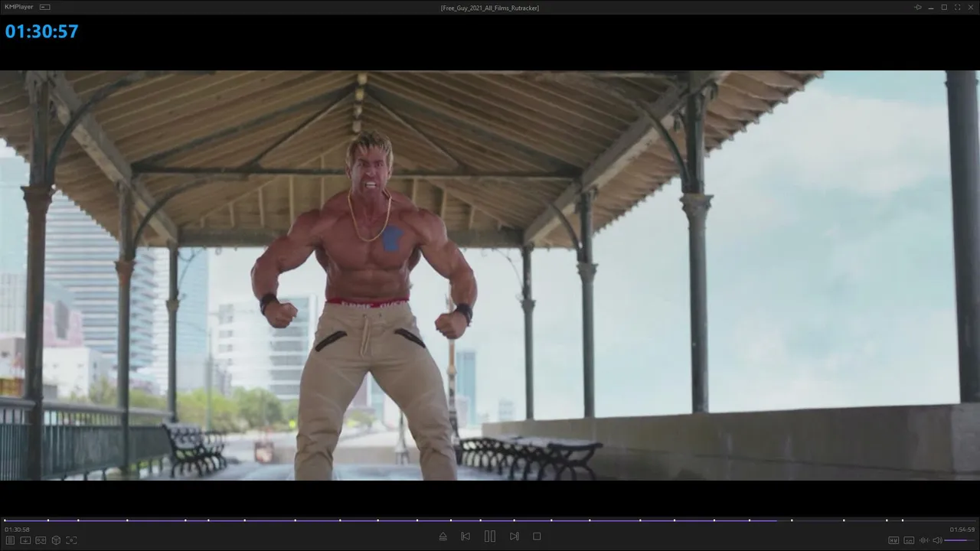Toggle the pin-on-top icon in title bar
This screenshot has width=980, height=551.
[918, 7]
